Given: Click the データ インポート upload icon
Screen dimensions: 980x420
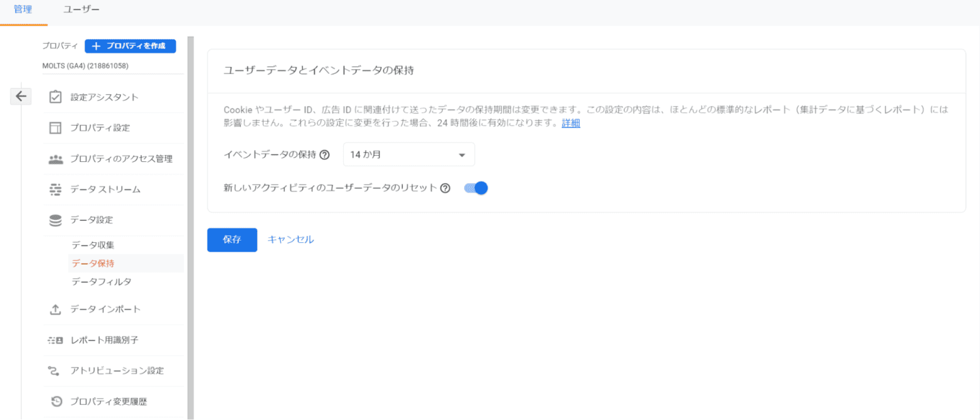Looking at the screenshot, I should [56, 309].
